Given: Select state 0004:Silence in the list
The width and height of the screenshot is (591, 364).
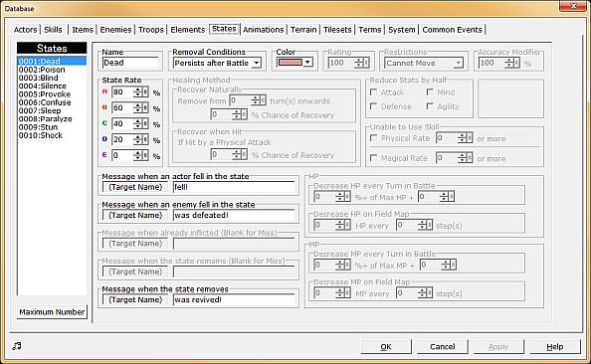Looking at the screenshot, I should 52,86.
